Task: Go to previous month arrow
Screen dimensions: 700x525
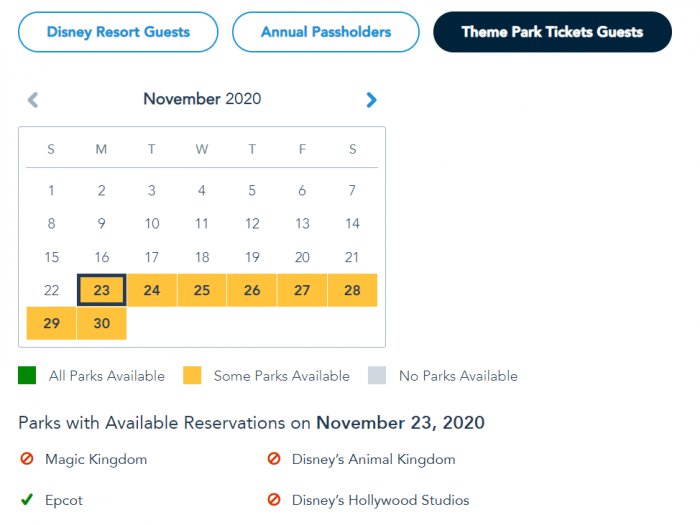Action: point(32,100)
